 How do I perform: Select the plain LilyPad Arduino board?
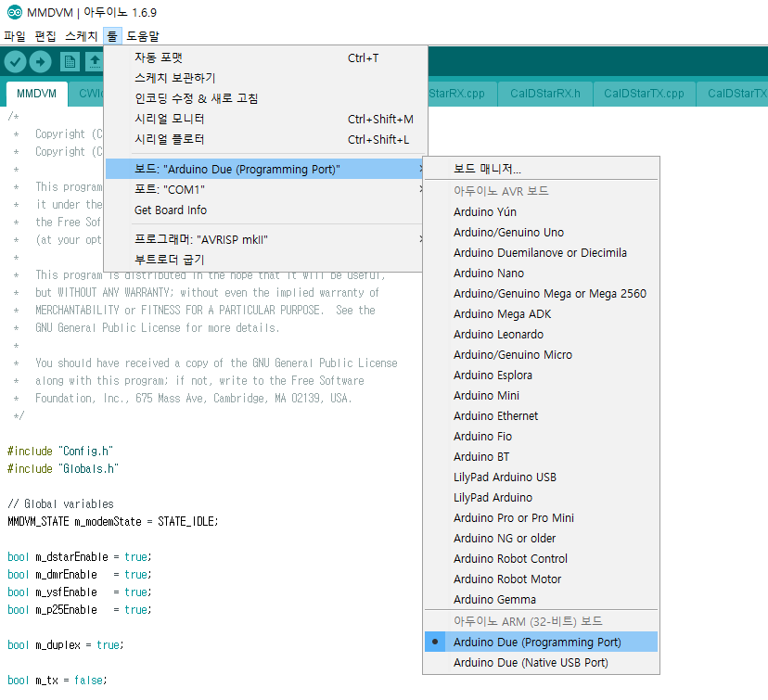coord(541,497)
